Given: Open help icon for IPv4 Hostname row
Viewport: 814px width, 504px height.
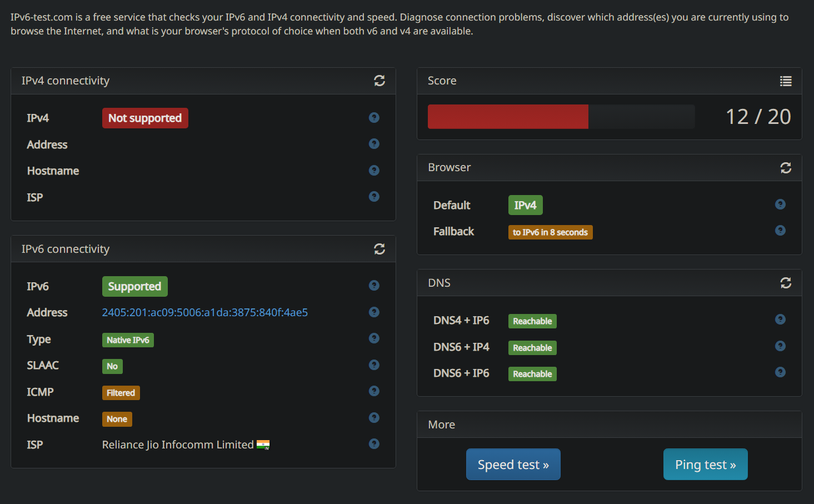Looking at the screenshot, I should point(374,170).
